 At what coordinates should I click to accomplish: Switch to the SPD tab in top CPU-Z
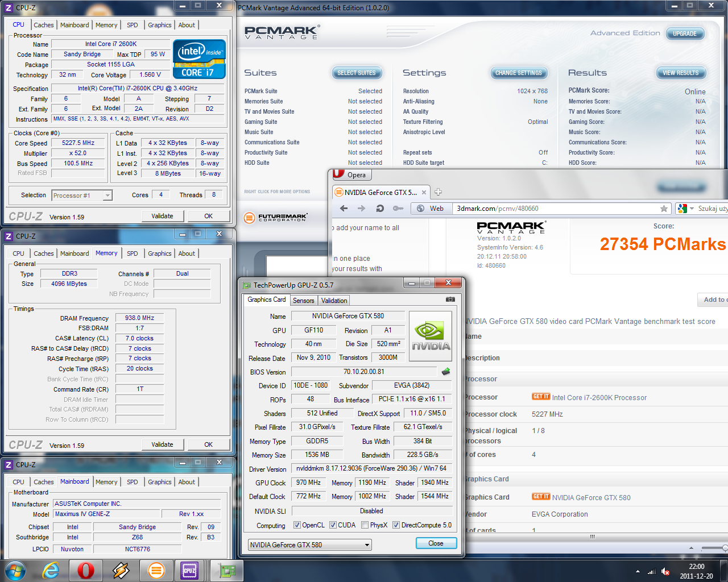pos(133,25)
